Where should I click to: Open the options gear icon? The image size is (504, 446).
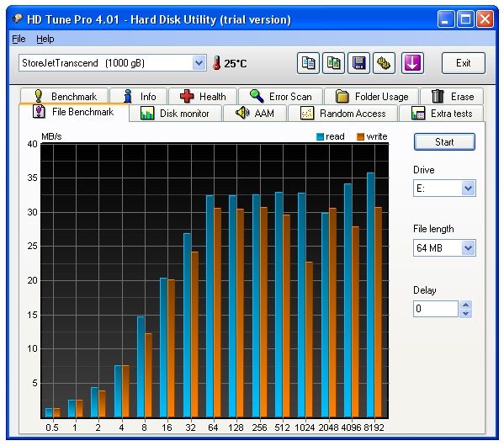tap(384, 63)
